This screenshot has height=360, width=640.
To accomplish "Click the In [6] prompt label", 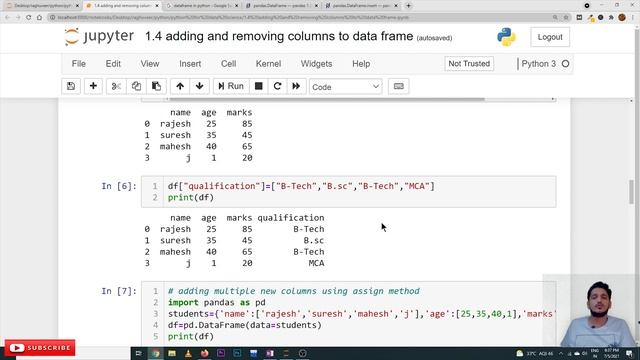I will click(x=119, y=186).
